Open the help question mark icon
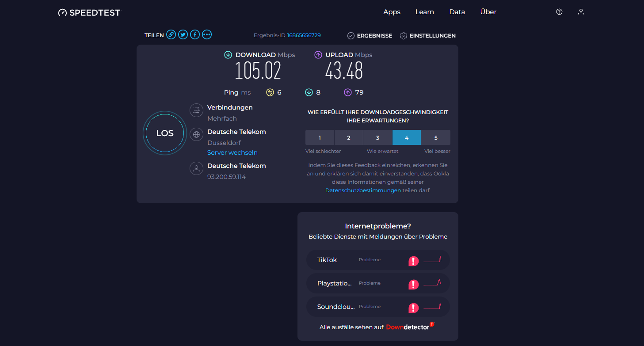This screenshot has height=346, width=644. [559, 12]
